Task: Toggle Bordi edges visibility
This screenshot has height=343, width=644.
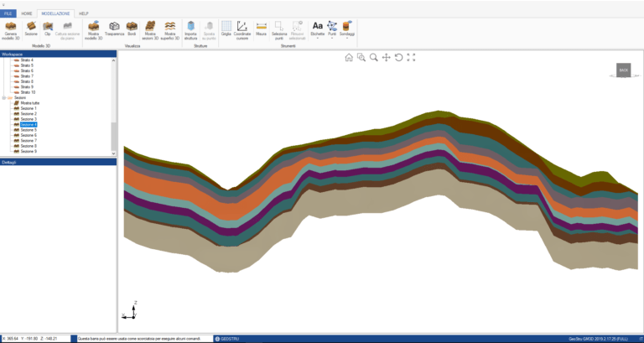Action: click(x=132, y=29)
